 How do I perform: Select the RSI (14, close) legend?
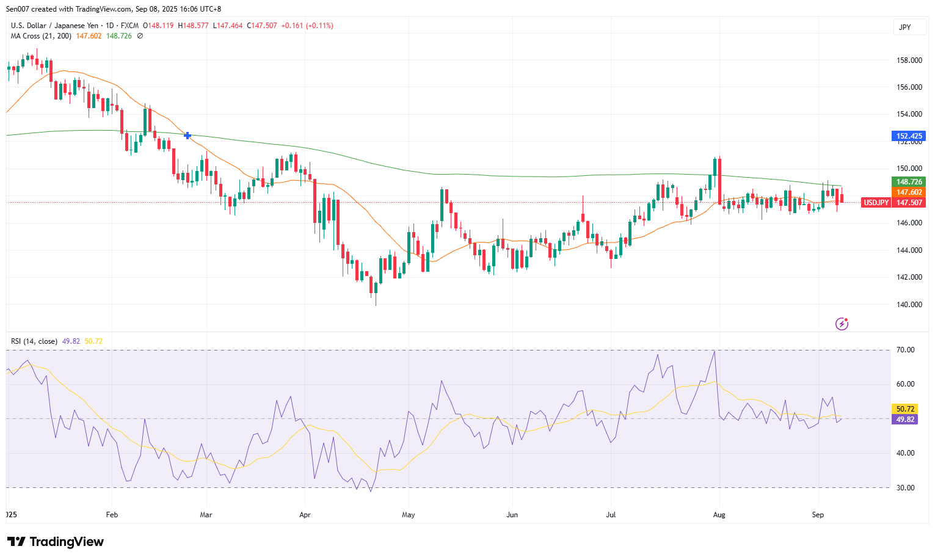tap(34, 341)
